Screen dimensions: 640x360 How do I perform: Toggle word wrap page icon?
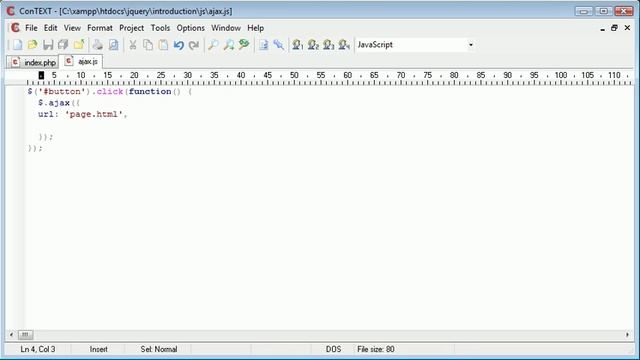(x=264, y=45)
